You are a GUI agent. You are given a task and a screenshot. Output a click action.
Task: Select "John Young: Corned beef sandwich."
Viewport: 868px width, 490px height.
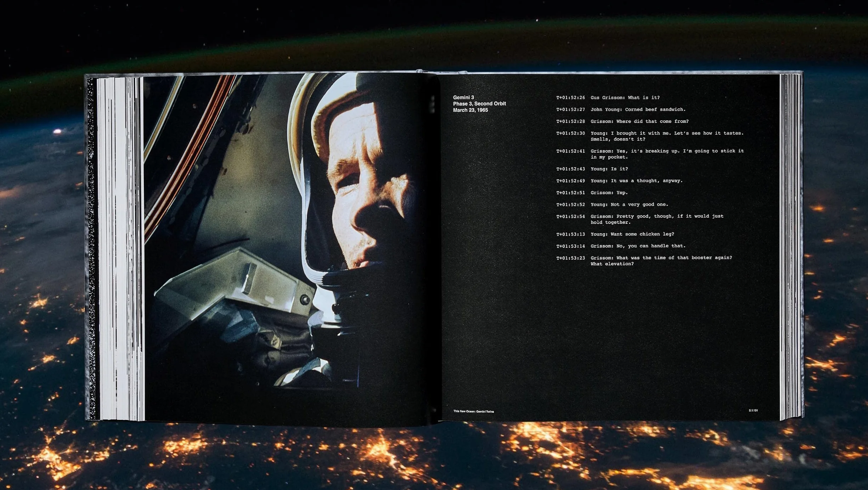tap(638, 110)
